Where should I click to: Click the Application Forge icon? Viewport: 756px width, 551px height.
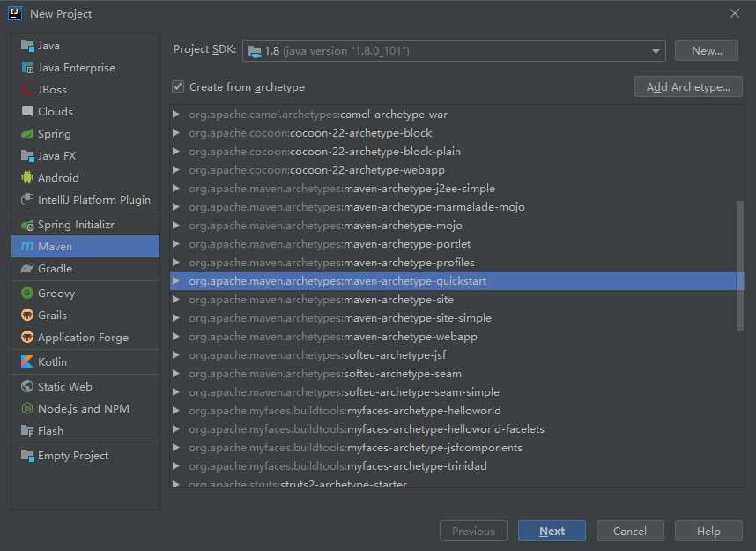(27, 338)
